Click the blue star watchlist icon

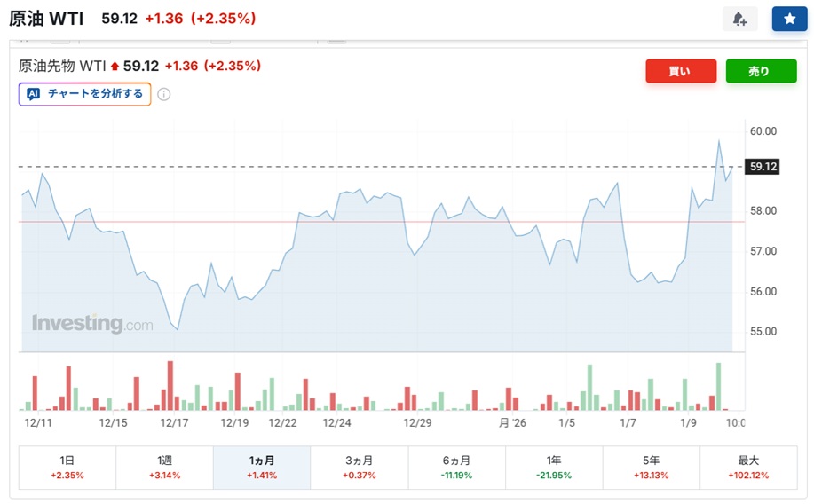point(789,19)
